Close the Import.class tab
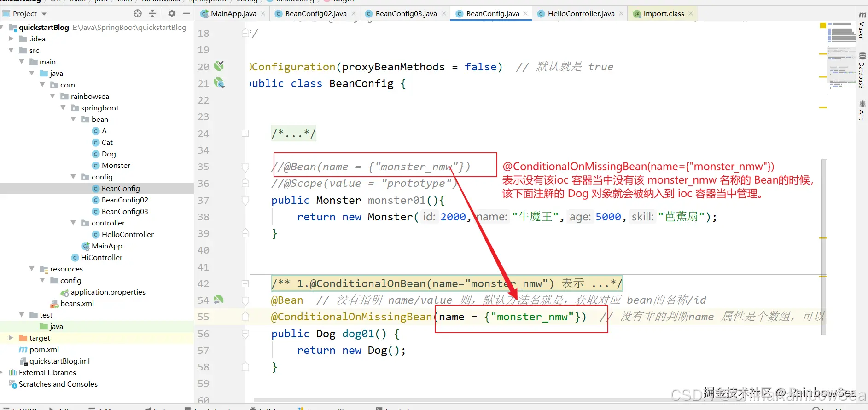 [691, 13]
